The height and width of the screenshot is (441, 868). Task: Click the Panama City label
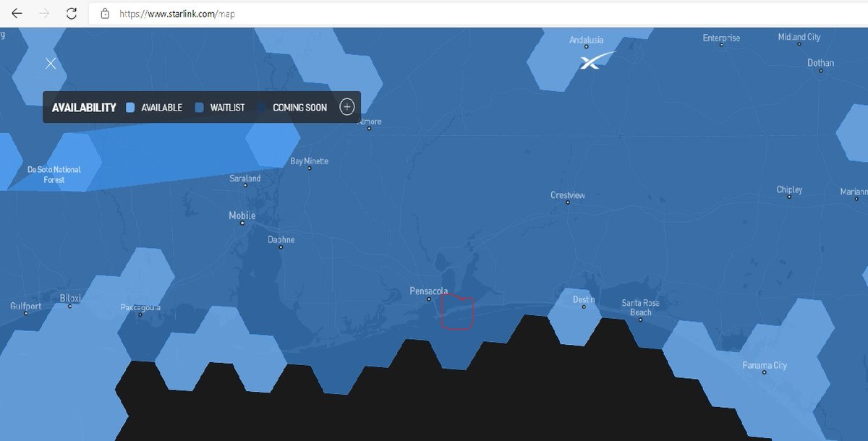click(x=765, y=365)
